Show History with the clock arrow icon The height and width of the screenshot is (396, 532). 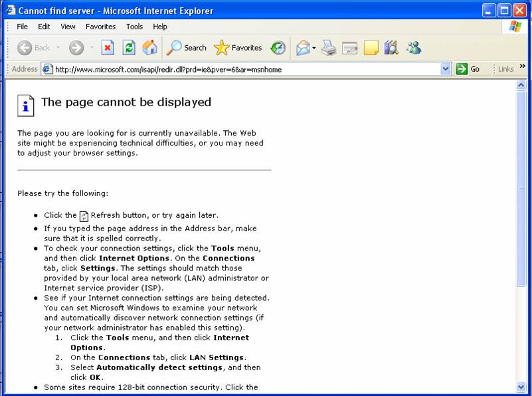click(x=278, y=48)
